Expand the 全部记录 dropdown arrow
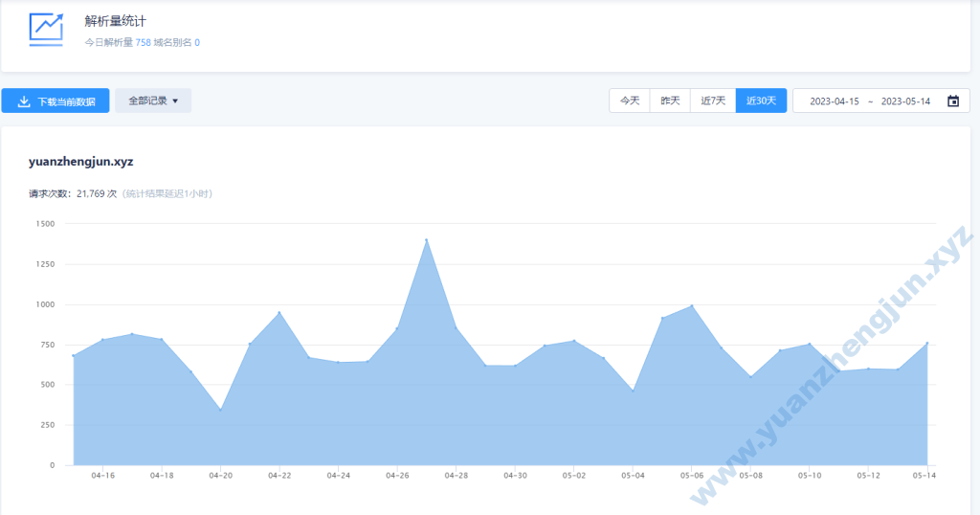Screen dimensions: 980x515 (175, 101)
